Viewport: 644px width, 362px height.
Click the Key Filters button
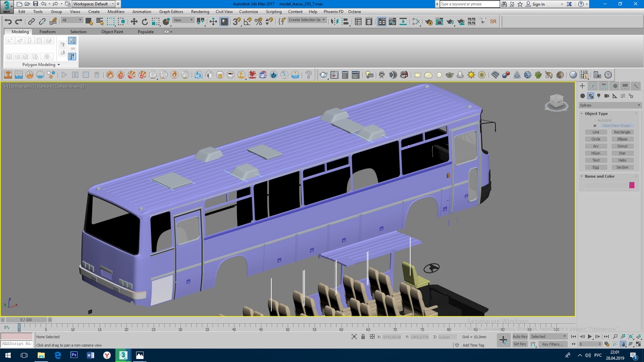click(x=552, y=344)
